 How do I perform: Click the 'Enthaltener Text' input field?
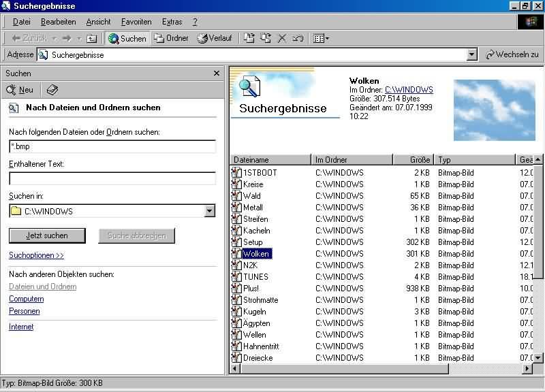pyautogui.click(x=112, y=178)
